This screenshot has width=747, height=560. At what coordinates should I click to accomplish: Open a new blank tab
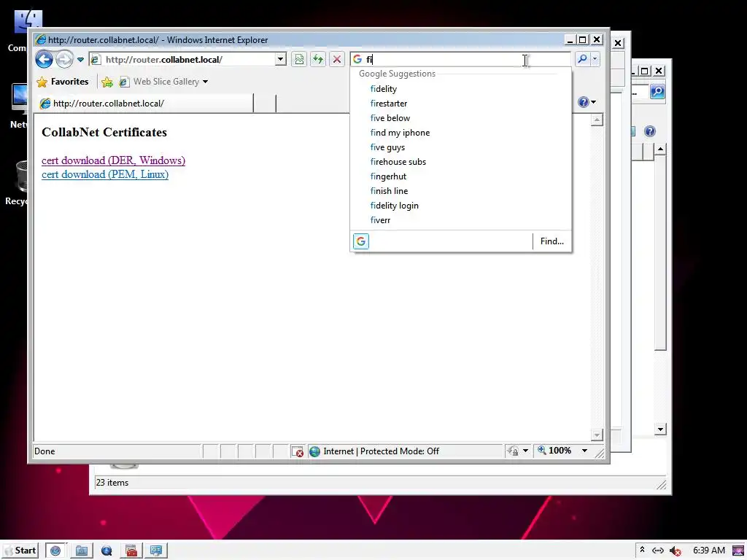[265, 104]
